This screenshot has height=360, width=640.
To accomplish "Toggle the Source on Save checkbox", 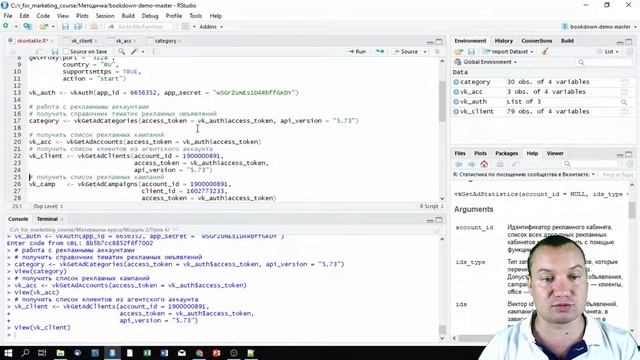I will pyautogui.click(x=66, y=52).
